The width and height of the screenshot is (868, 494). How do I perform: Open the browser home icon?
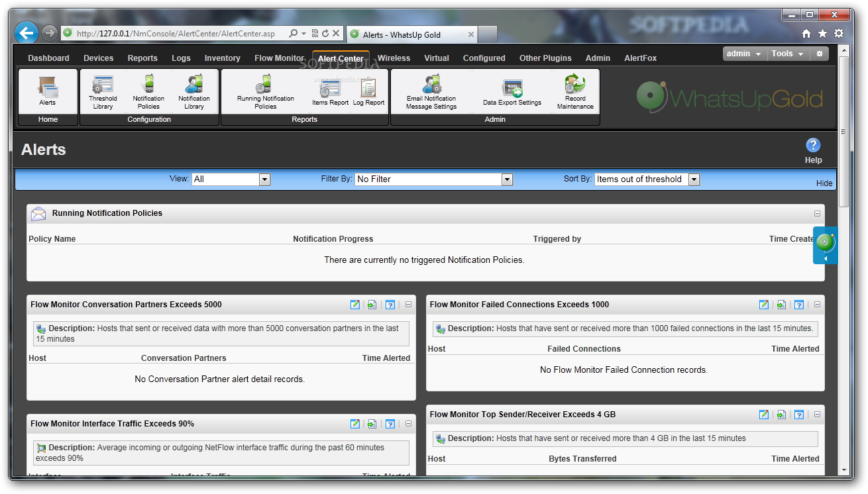[x=806, y=33]
